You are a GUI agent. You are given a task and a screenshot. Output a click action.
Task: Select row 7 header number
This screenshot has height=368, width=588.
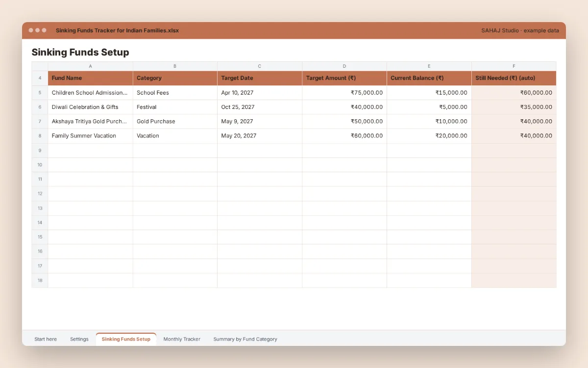point(40,122)
